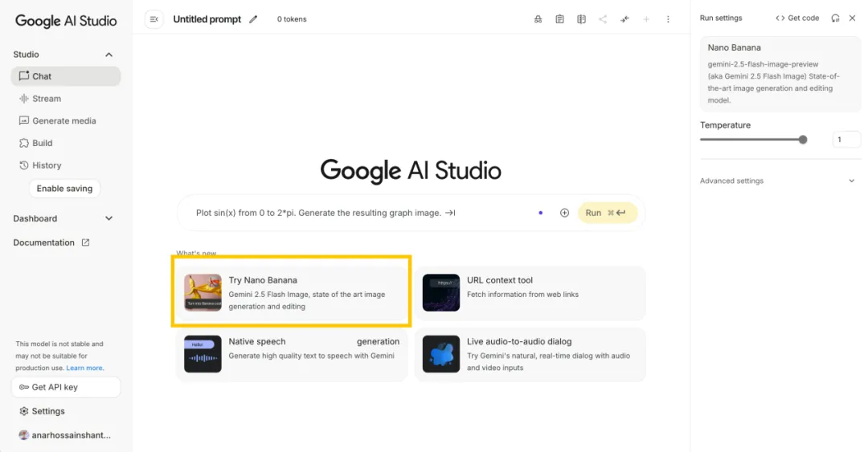Follow the Learn more link
868x452 pixels.
coord(84,368)
